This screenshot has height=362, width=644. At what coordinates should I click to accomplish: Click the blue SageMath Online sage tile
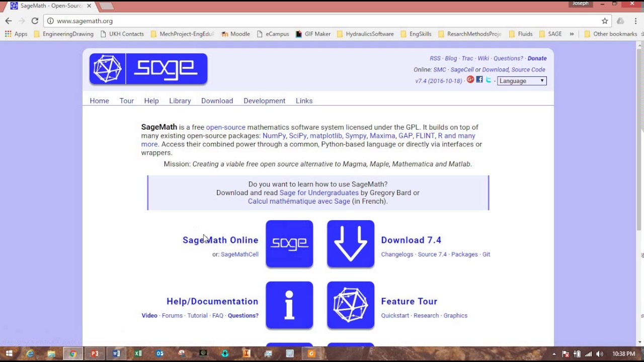[x=289, y=243]
